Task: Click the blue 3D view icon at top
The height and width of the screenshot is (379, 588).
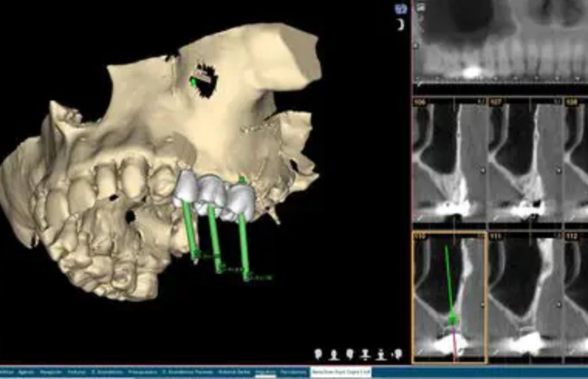Action: pos(400,9)
